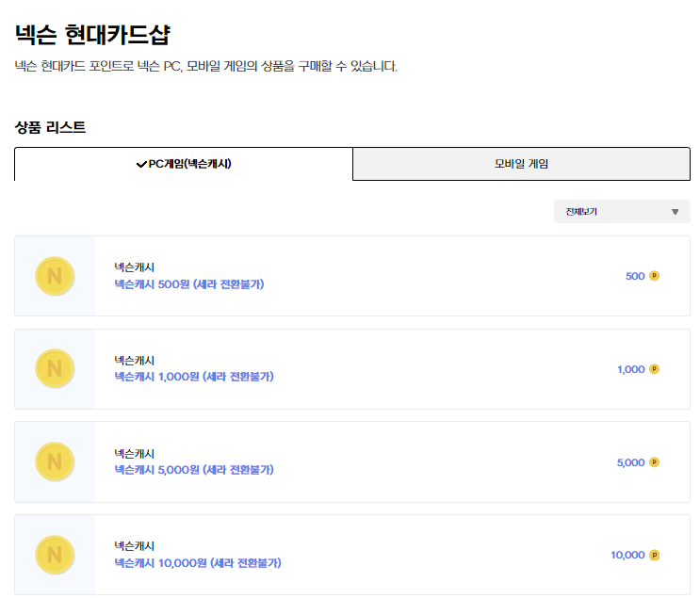Click the P point icon beside 5,000
The width and height of the screenshot is (700, 598).
point(654,462)
